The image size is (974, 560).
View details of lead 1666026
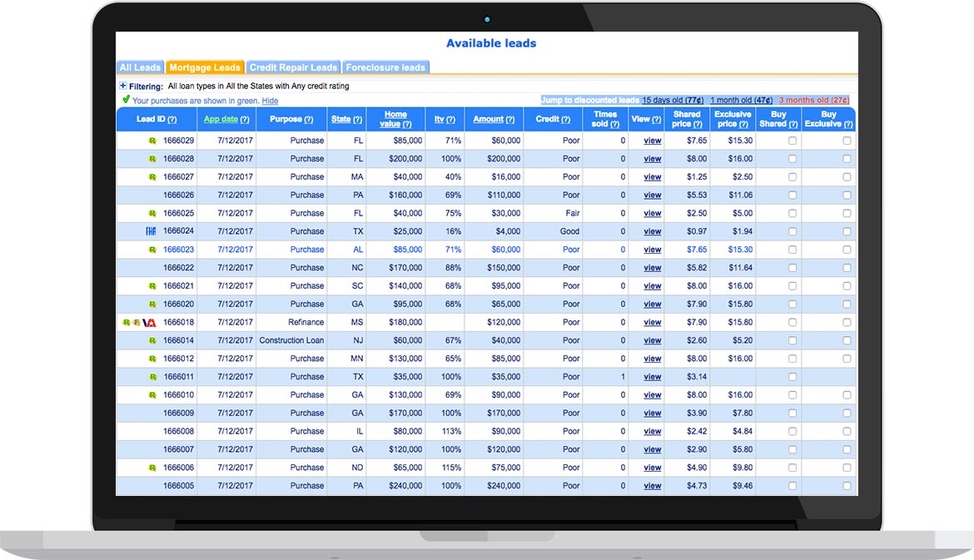(x=652, y=195)
